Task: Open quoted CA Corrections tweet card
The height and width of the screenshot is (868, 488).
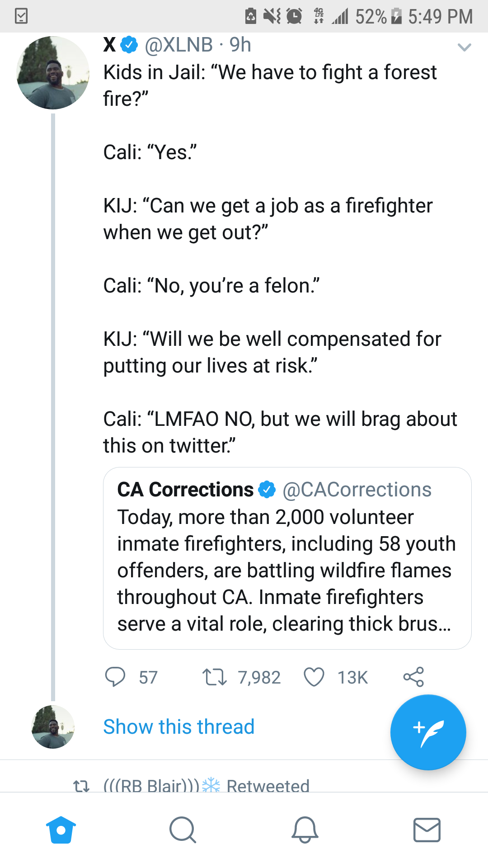Action: [x=287, y=570]
